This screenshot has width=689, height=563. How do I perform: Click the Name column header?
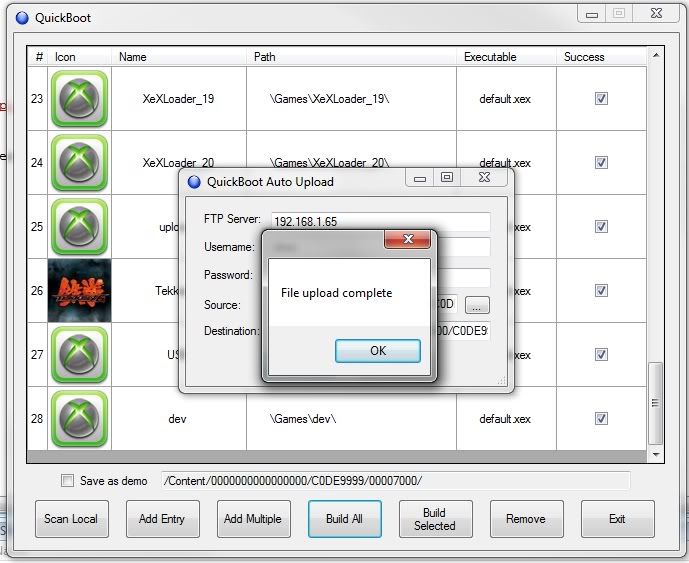[133, 57]
